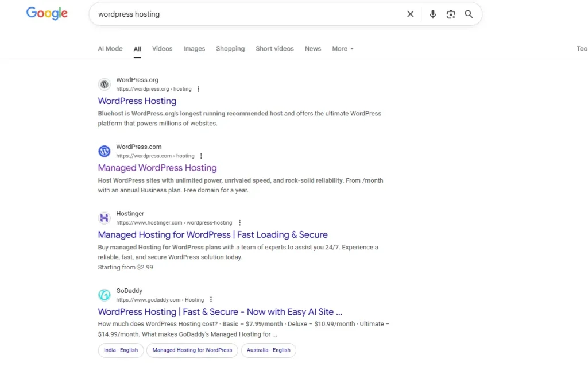Screen dimensions: 588x370
Task: Select the All results tab
Action: point(137,49)
